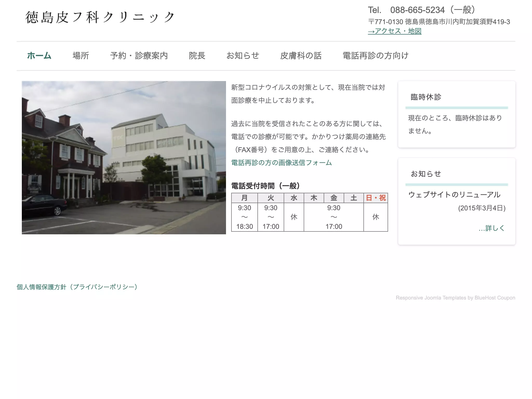Click ウェブサイトのリニューアル news title

(x=454, y=195)
